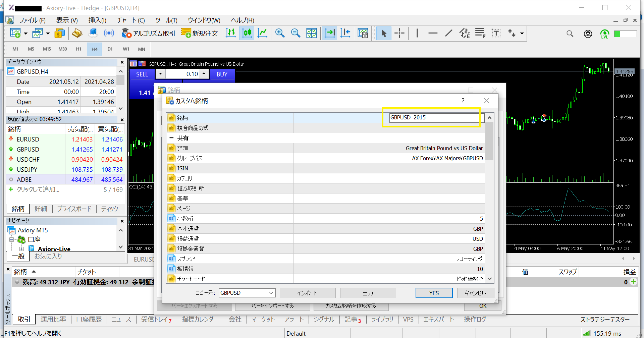Toggle auto scroll chart to end
This screenshot has width=644, height=338.
click(x=330, y=33)
